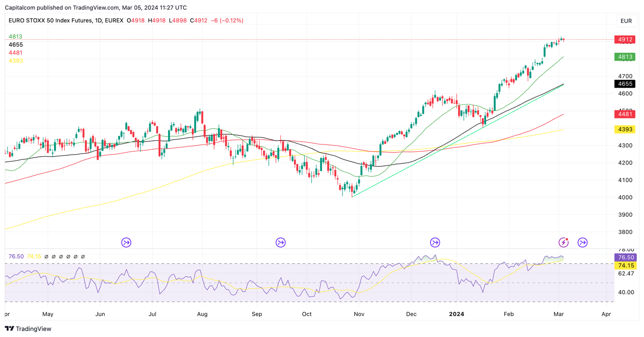Click the Sep label on time axis
644x337 pixels.
tap(257, 315)
